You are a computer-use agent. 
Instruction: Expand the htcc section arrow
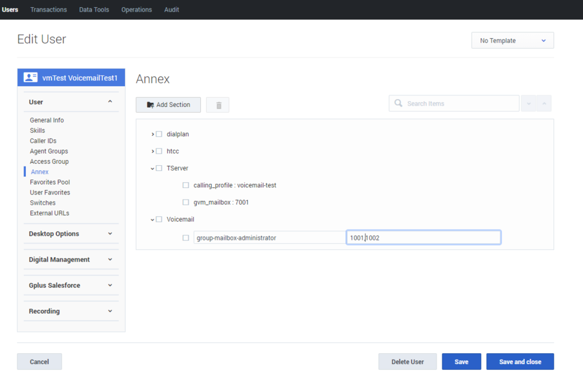point(152,152)
